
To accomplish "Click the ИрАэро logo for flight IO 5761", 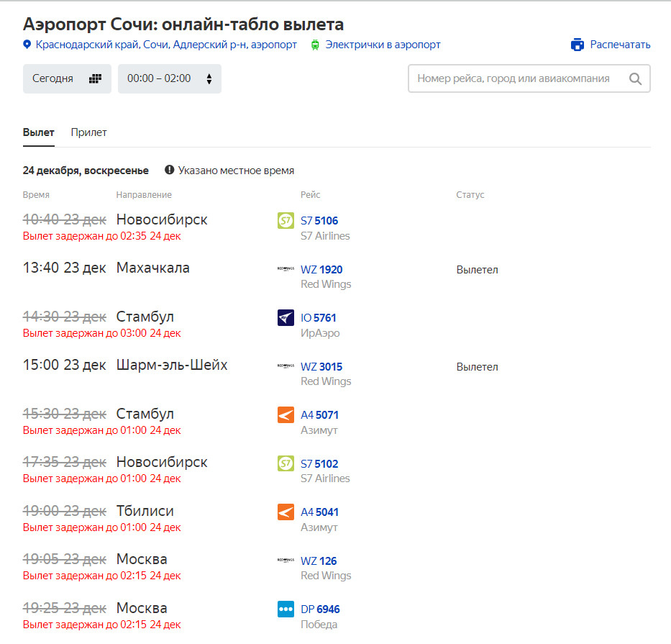I will pos(286,318).
